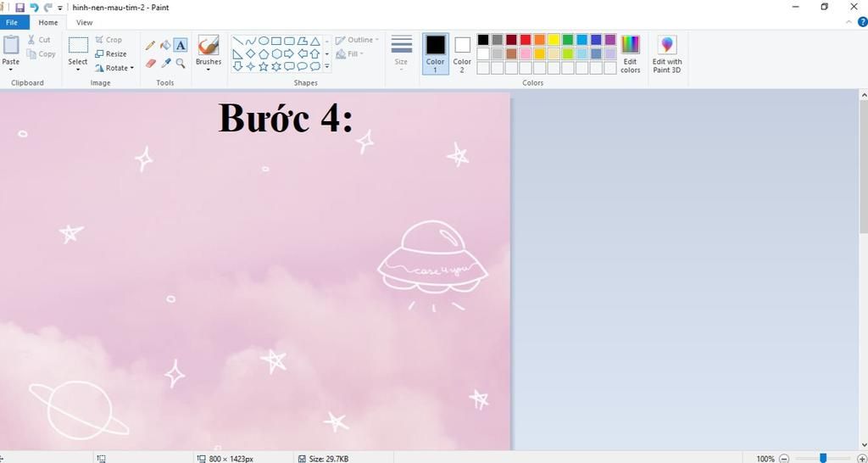Choose the Pentagon shape
The width and height of the screenshot is (868, 463).
(264, 53)
